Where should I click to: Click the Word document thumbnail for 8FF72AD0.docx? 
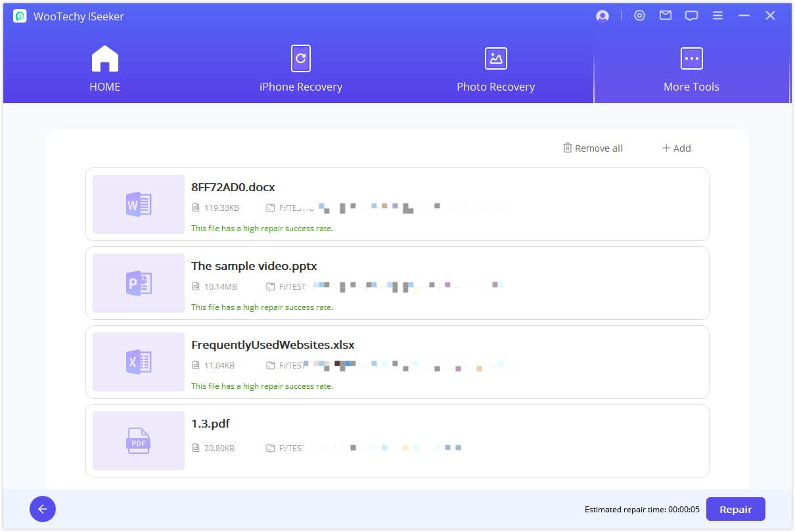[139, 204]
